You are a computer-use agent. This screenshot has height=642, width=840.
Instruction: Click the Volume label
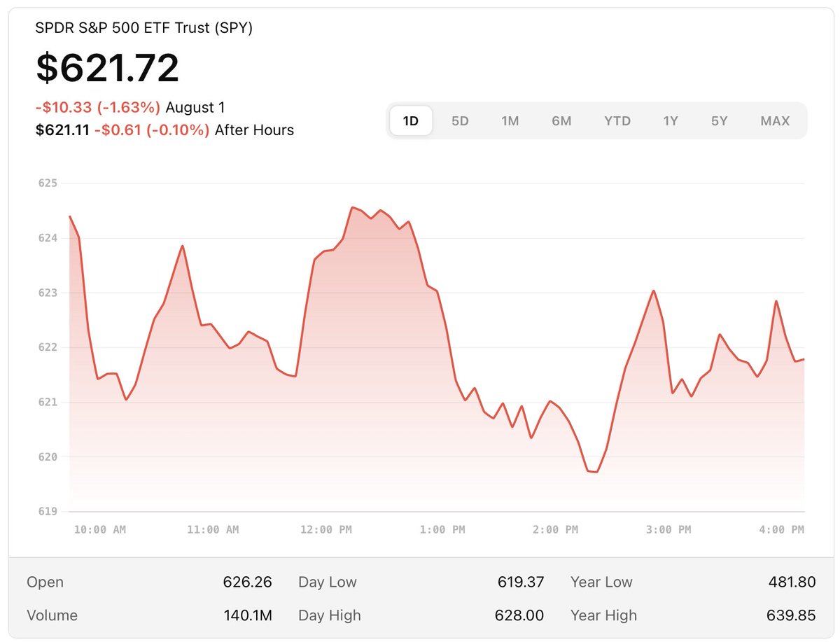(52, 616)
